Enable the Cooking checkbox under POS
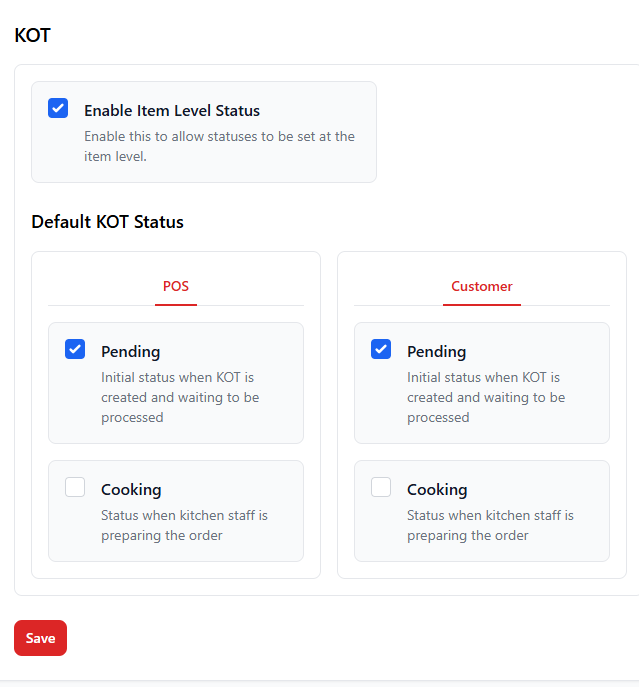This screenshot has width=639, height=687. 75,487
